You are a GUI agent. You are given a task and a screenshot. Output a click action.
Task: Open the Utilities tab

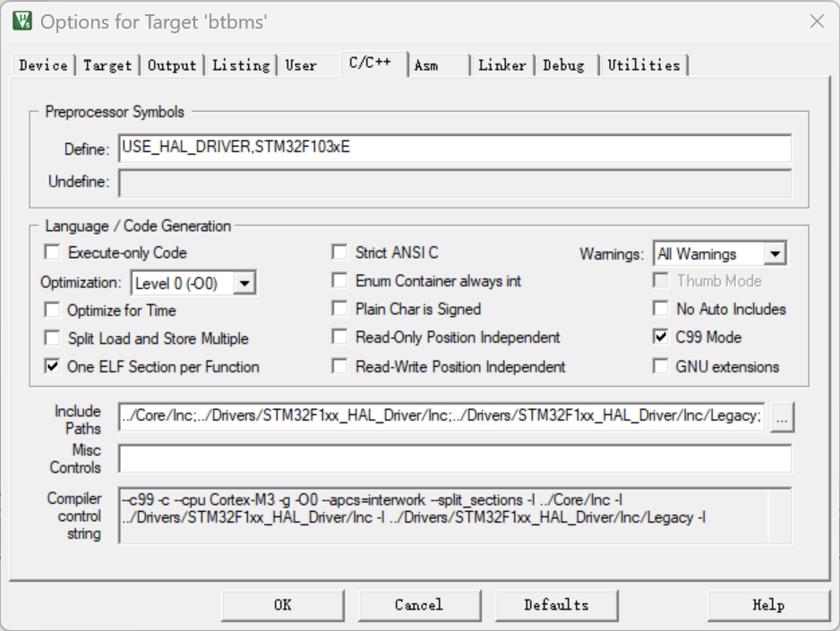pos(643,65)
